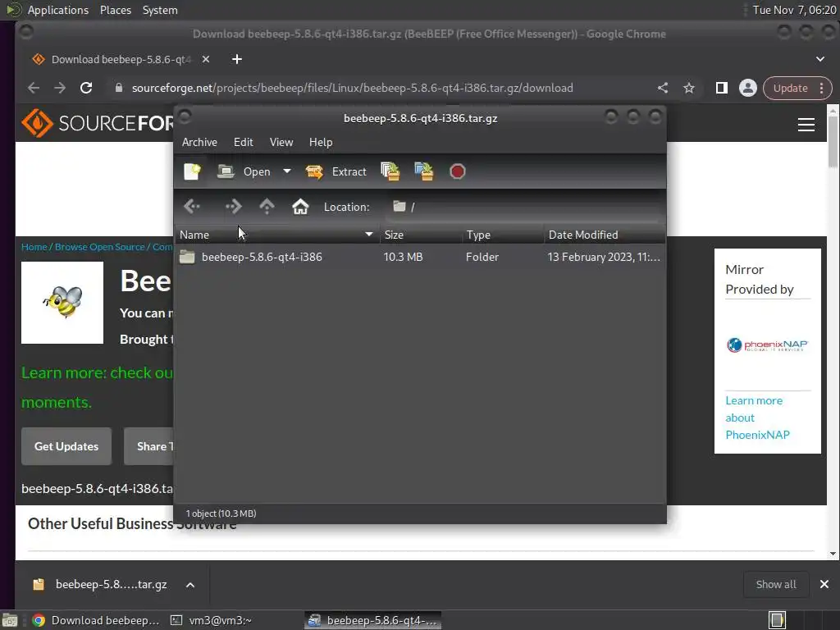Share this page via Chrome share icon
Screen dimensions: 840x630
click(x=663, y=88)
